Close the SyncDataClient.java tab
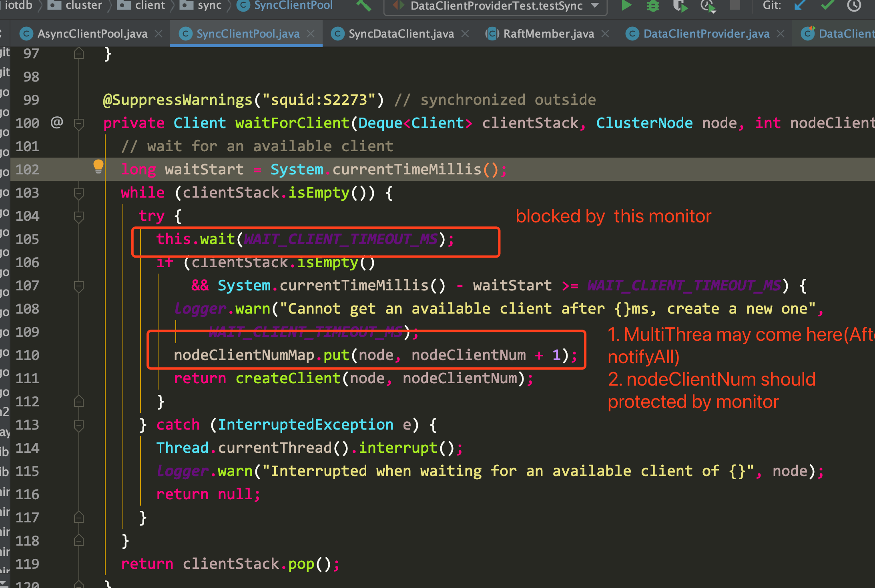Screen dimensions: 875x588 [x=465, y=34]
